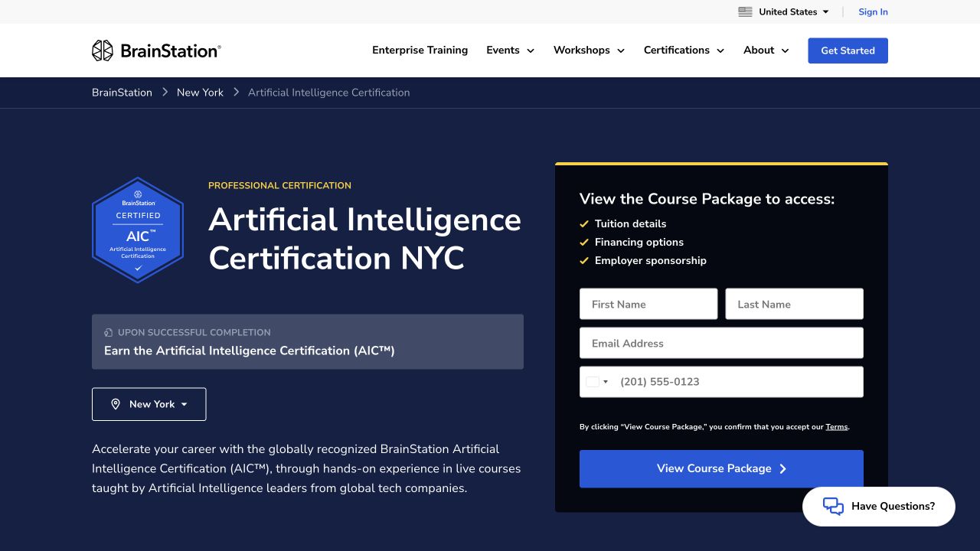The height and width of the screenshot is (551, 980).
Task: Click the checkmark icon beside Financing options
Action: (584, 242)
